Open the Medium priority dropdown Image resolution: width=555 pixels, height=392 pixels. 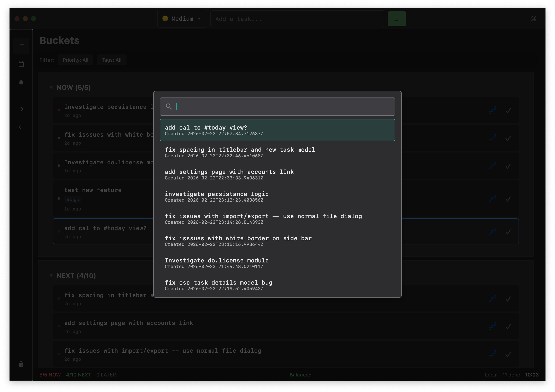182,19
